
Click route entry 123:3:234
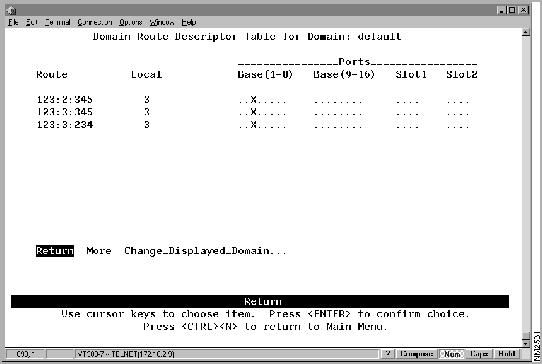pyautogui.click(x=65, y=124)
